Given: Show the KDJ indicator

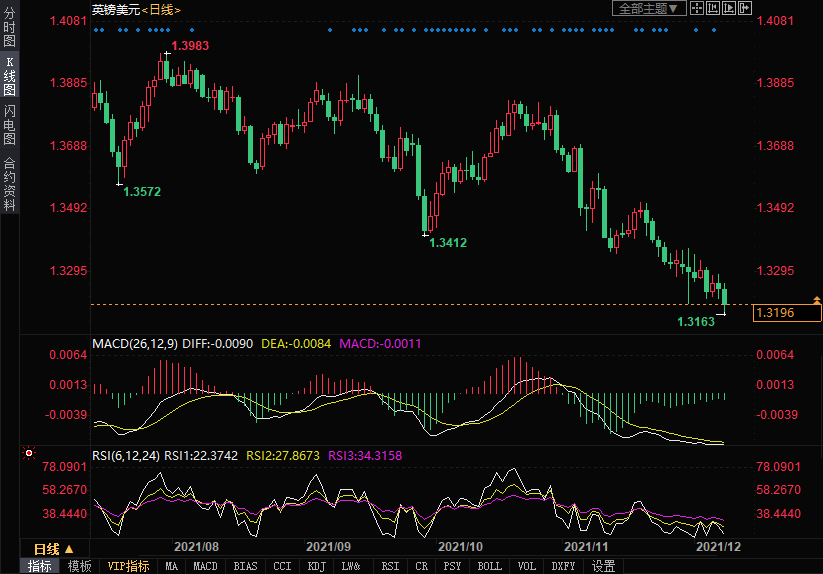Looking at the screenshot, I should (316, 566).
